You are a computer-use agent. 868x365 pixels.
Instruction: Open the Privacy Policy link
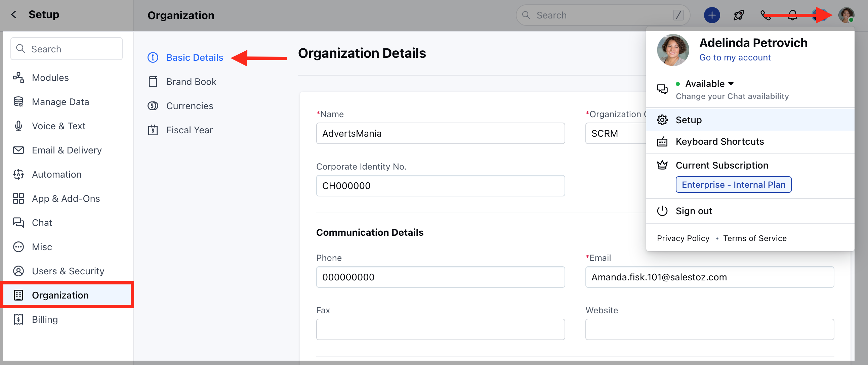(683, 238)
